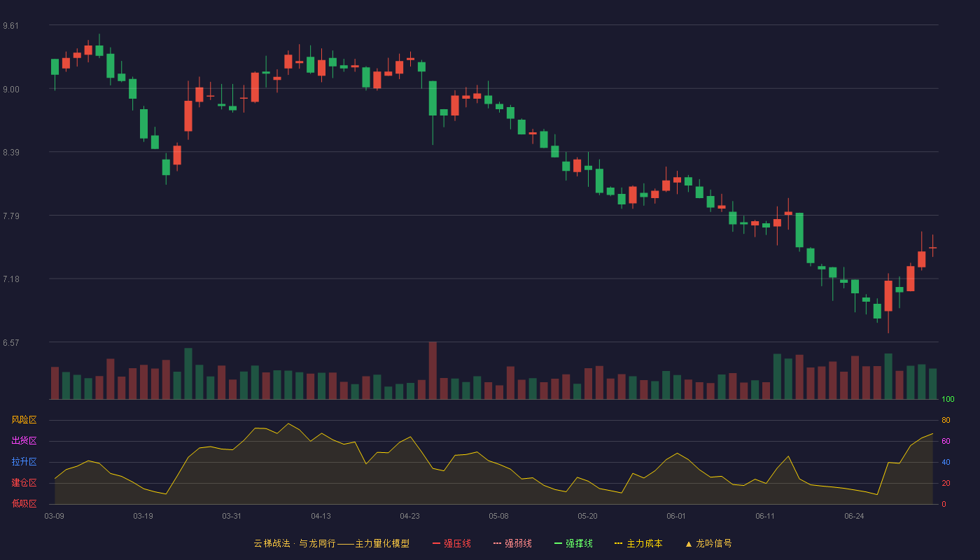The width and height of the screenshot is (980, 560).
Task: Click the 云梯战法·与龙同行 主力量化模型 legend title
Action: (x=331, y=543)
